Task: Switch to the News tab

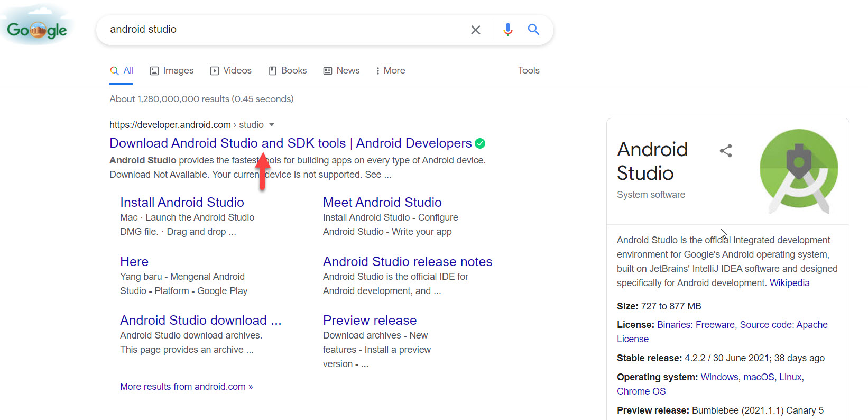Action: 341,70
